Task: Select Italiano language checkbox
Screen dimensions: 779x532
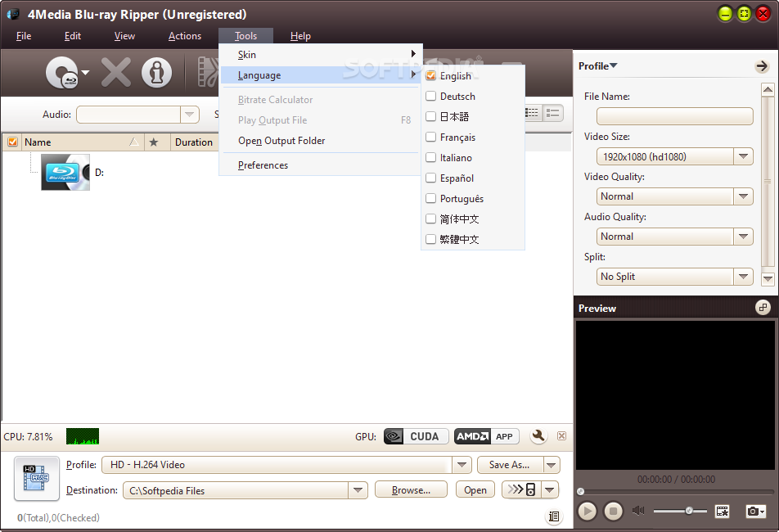Action: [431, 157]
